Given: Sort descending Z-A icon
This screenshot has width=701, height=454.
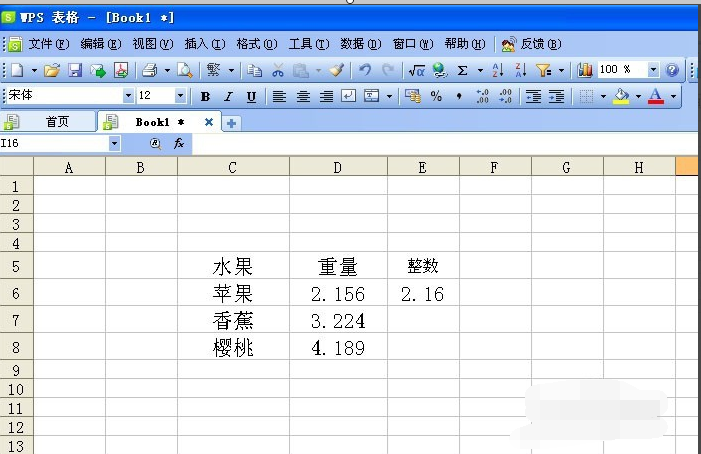Looking at the screenshot, I should [x=521, y=70].
